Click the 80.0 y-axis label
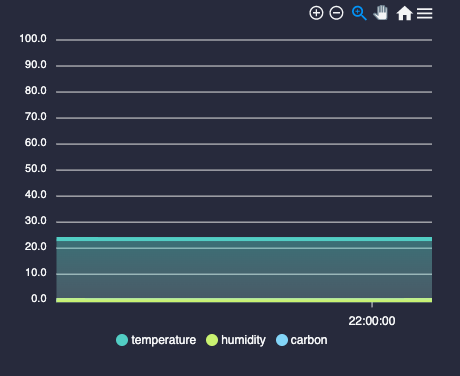 36,91
